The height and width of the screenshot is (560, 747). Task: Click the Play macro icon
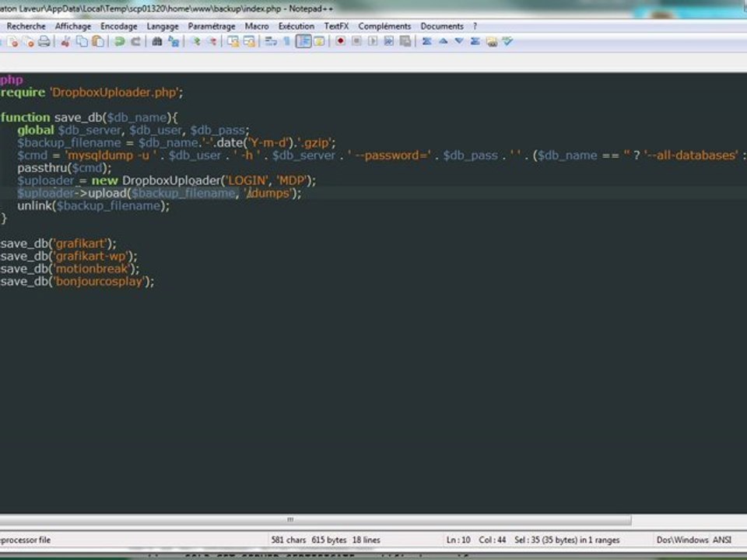pyautogui.click(x=373, y=41)
